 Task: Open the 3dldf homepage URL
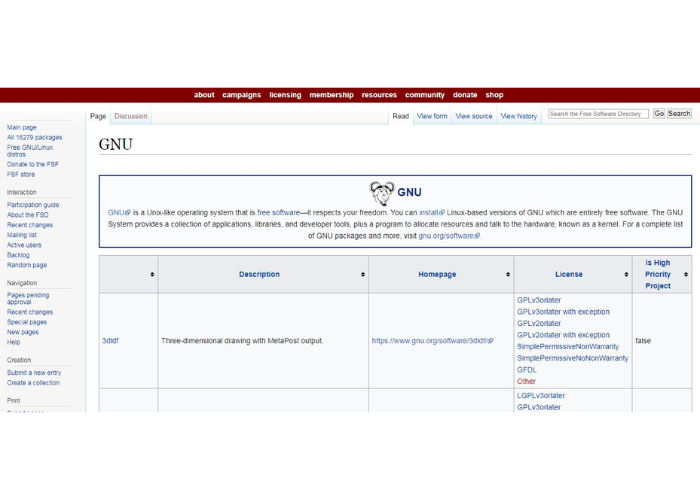pyautogui.click(x=432, y=341)
